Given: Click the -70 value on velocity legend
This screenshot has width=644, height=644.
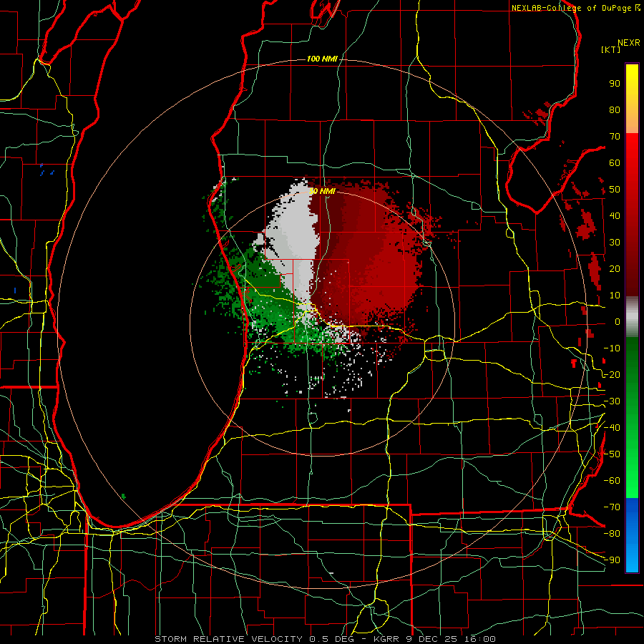Looking at the screenshot, I should point(612,507).
